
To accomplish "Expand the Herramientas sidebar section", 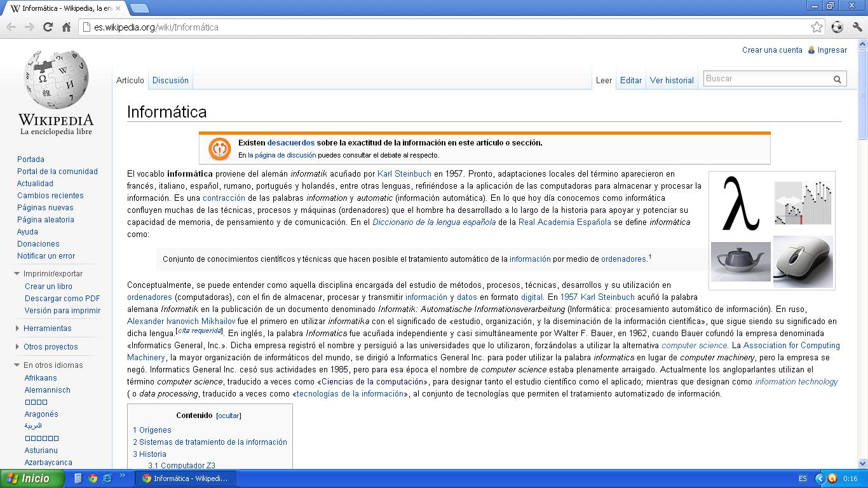I will [x=17, y=329].
